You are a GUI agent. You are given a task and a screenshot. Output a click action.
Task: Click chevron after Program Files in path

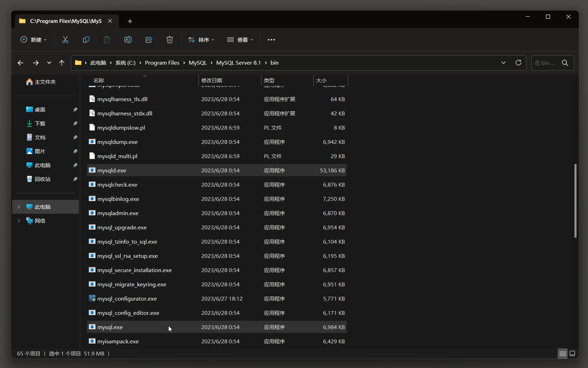(x=184, y=63)
